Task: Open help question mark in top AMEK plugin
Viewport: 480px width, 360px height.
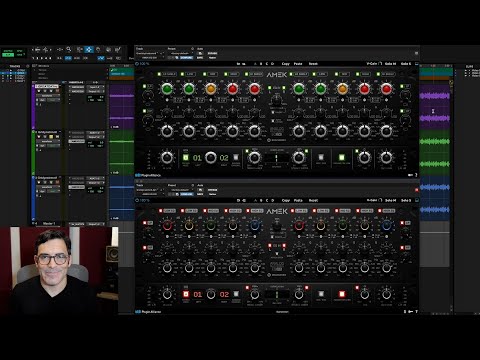Action: click(416, 175)
